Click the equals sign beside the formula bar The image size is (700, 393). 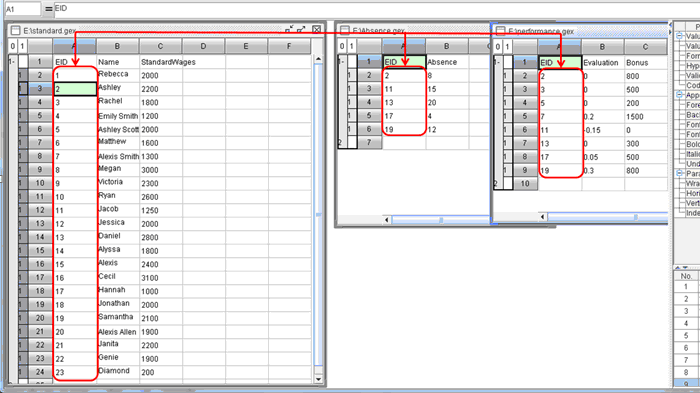pos(49,8)
